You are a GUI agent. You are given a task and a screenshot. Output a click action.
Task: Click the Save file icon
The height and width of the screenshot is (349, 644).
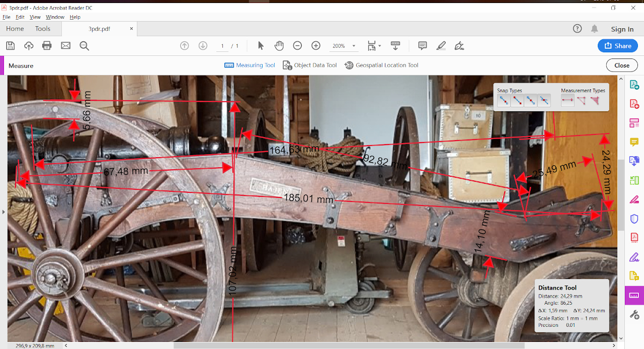coord(10,46)
